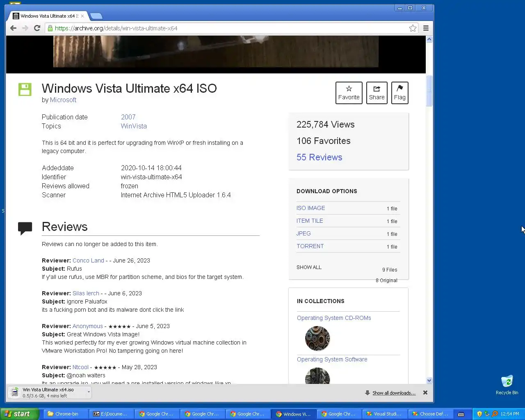525x420 pixels.
Task: Open the Chrome hamburger menu
Action: (x=426, y=28)
